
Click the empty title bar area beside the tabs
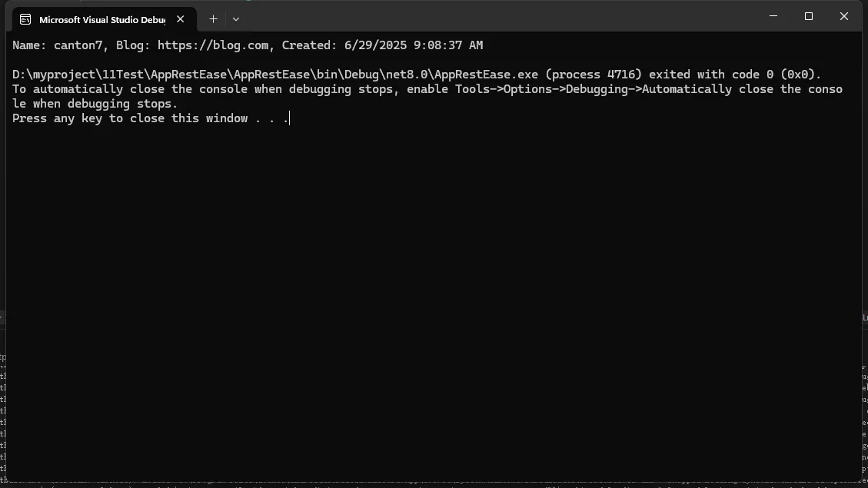[498, 17]
